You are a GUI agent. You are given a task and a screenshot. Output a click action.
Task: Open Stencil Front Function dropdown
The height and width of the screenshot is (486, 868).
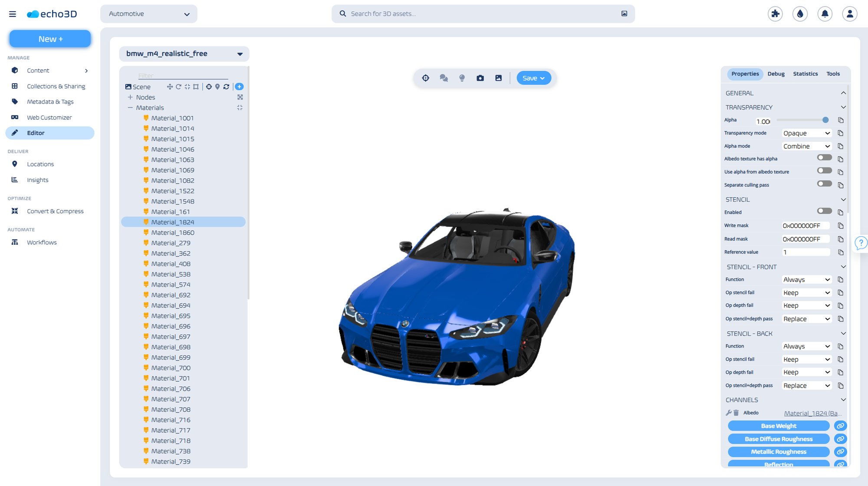(x=806, y=280)
